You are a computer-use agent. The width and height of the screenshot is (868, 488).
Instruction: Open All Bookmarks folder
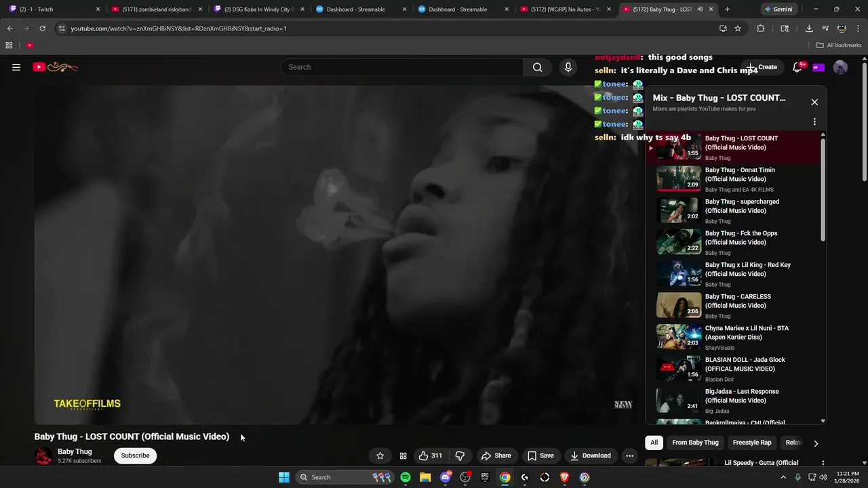point(839,45)
